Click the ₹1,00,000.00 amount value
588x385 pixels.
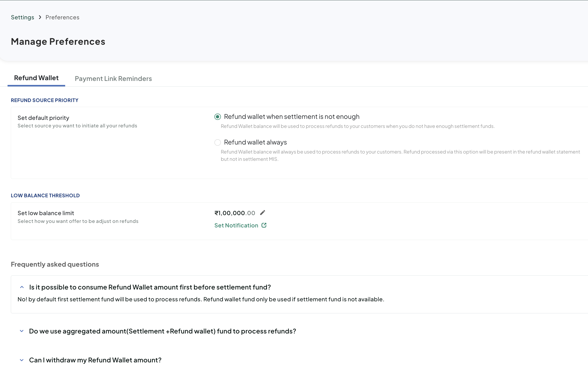tap(234, 213)
